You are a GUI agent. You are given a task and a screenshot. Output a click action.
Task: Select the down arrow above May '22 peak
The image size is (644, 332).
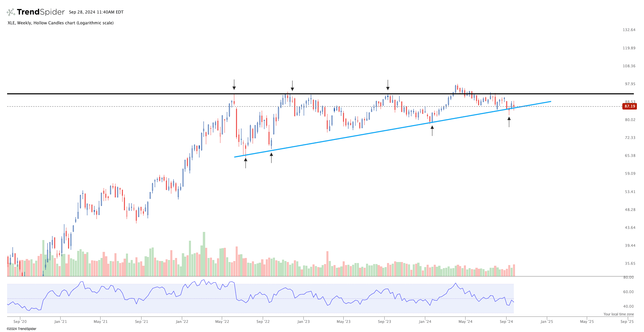pyautogui.click(x=234, y=85)
